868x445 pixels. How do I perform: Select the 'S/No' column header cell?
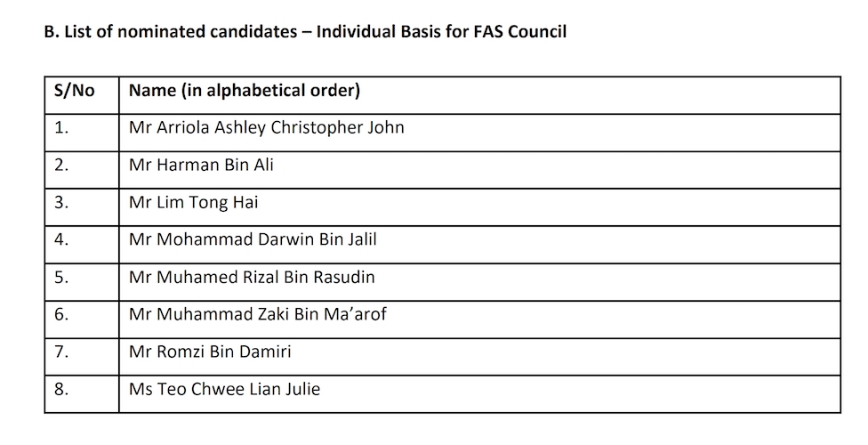(x=74, y=91)
